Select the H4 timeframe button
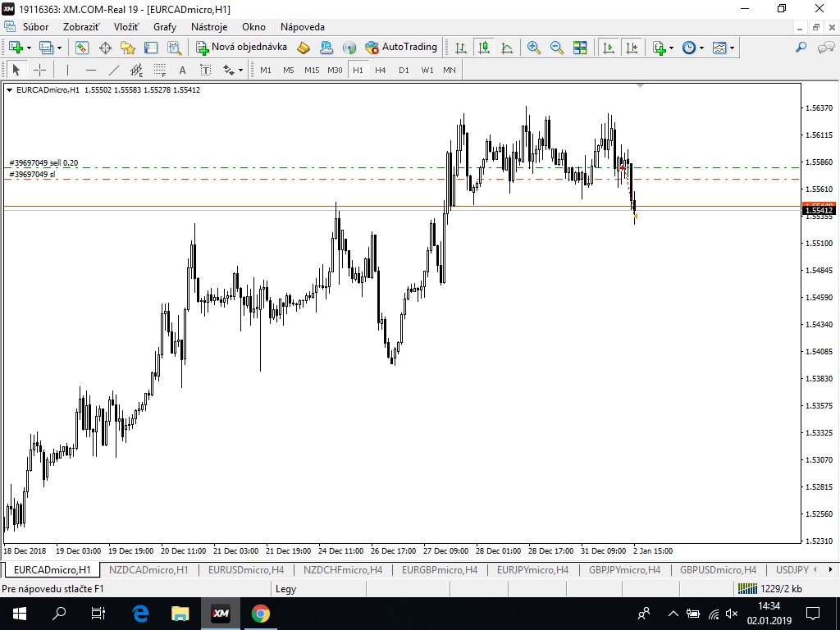Image resolution: width=840 pixels, height=630 pixels. click(x=381, y=71)
